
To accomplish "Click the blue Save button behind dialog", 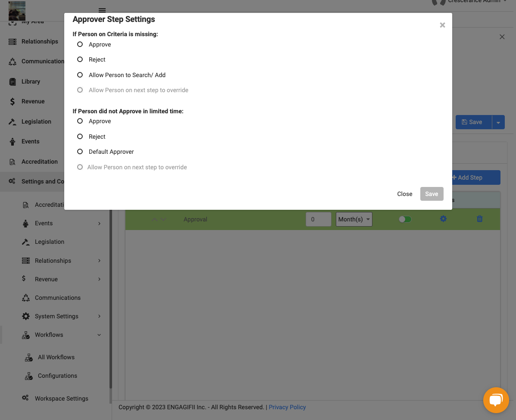I will pos(474,122).
